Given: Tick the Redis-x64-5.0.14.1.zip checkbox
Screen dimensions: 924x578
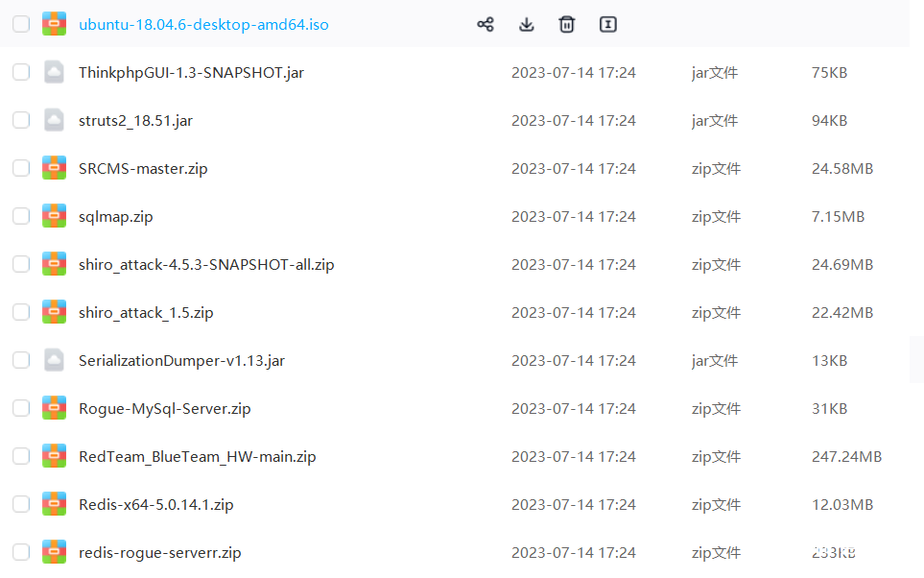Looking at the screenshot, I should point(21,504).
